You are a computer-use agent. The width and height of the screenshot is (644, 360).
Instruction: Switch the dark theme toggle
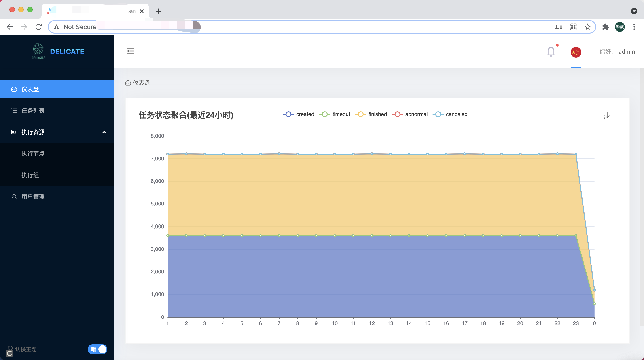[x=97, y=349]
